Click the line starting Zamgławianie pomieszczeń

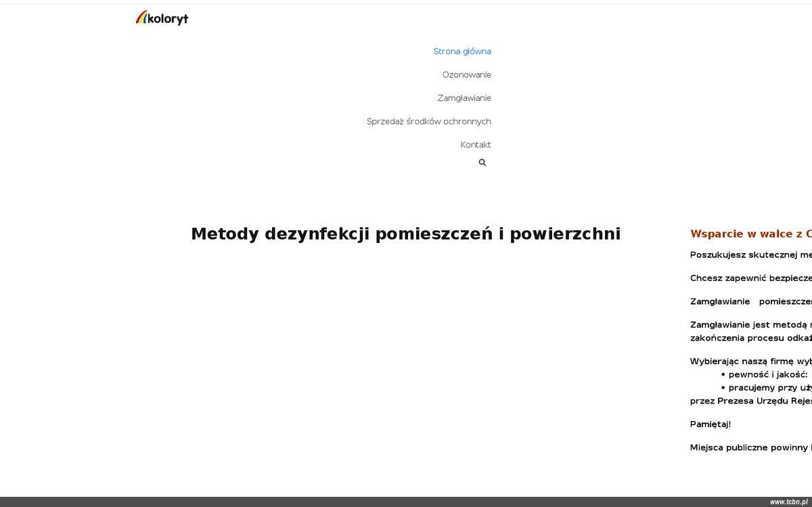pyautogui.click(x=750, y=301)
